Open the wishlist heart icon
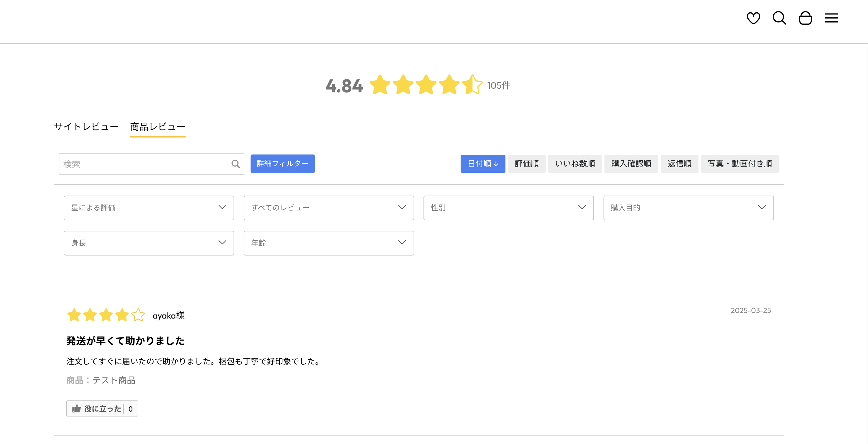The height and width of the screenshot is (444, 868). click(x=753, y=18)
